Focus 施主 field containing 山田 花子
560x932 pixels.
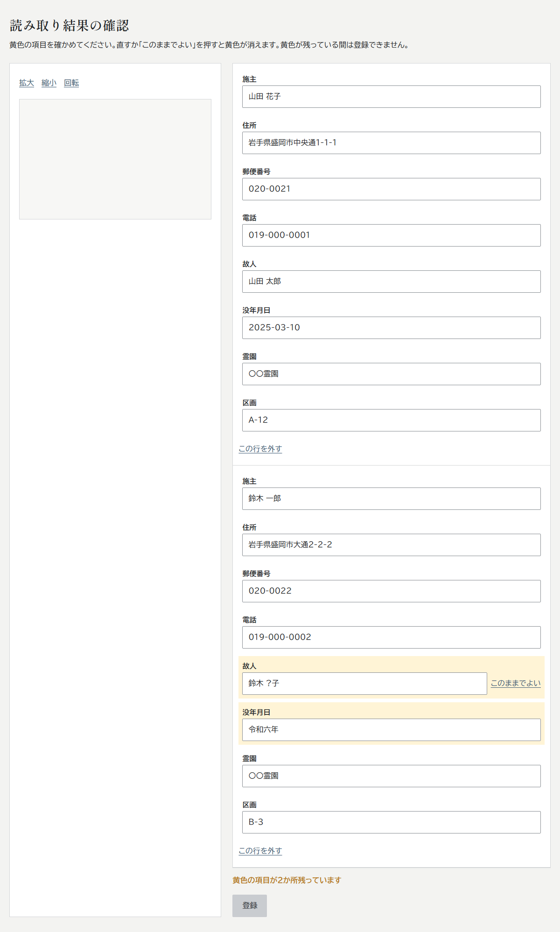click(x=391, y=97)
